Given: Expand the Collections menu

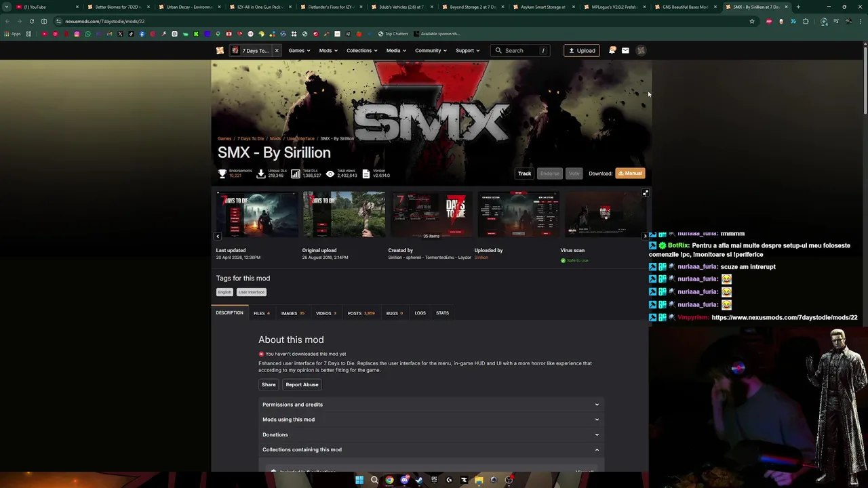Looking at the screenshot, I should (362, 51).
